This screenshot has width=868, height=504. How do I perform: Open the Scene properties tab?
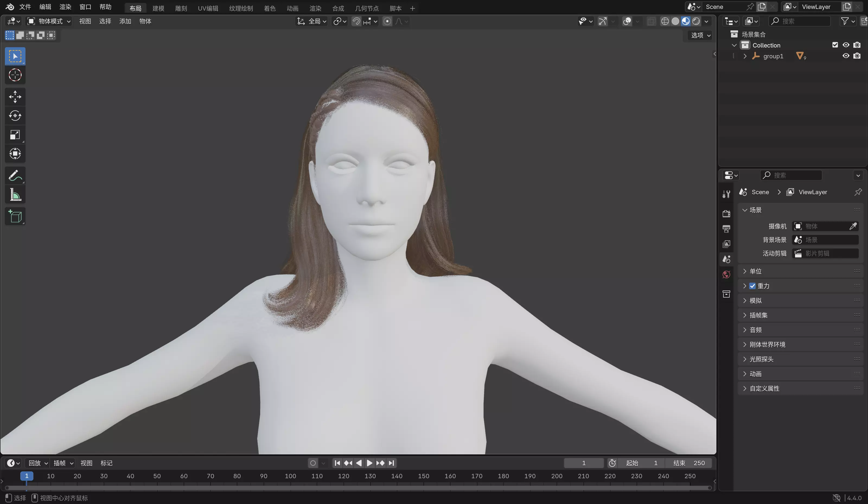pyautogui.click(x=726, y=259)
